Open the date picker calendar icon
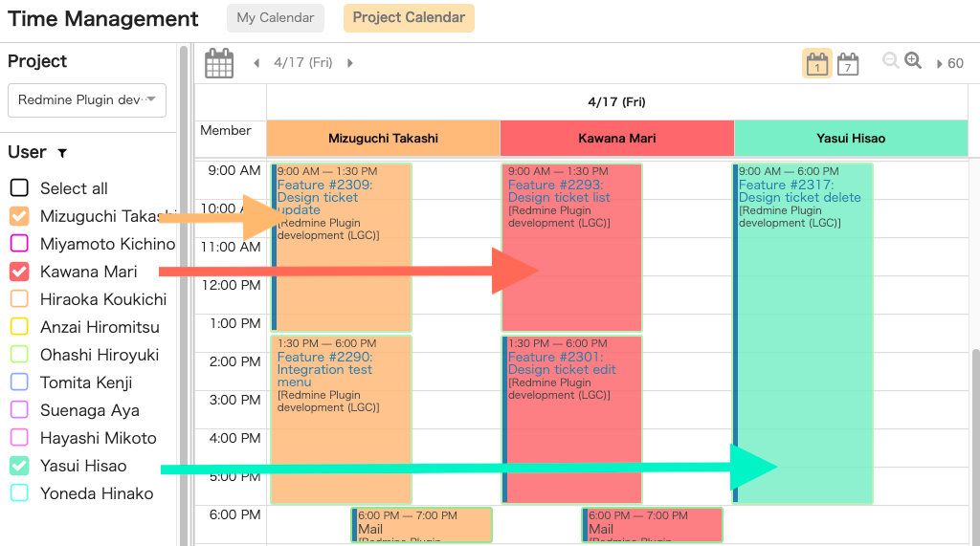Screen dimensions: 980x546 [219, 63]
